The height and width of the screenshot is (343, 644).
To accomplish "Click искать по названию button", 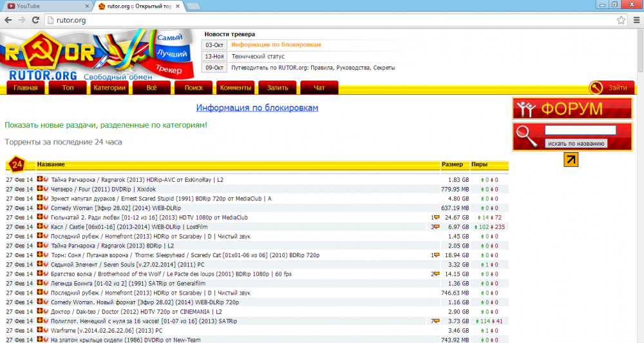I will click(x=576, y=144).
